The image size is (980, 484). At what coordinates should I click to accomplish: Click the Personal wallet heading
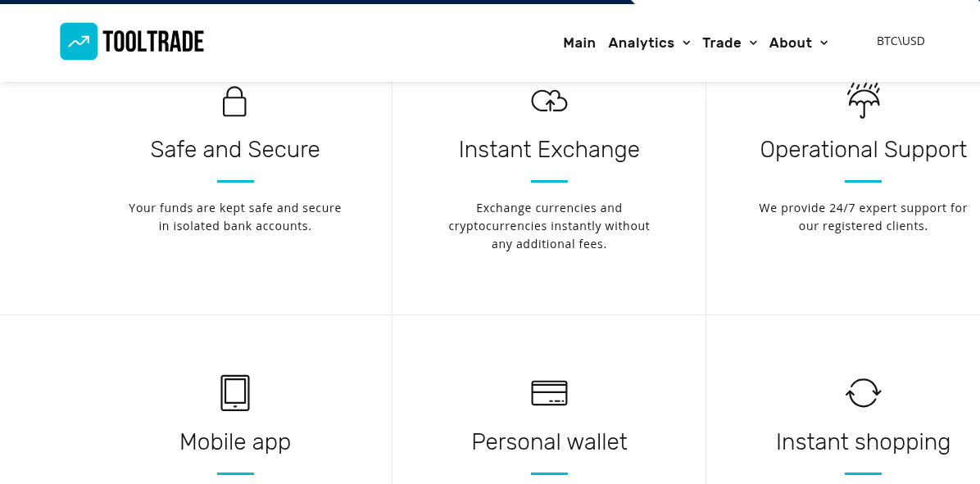pos(549,441)
